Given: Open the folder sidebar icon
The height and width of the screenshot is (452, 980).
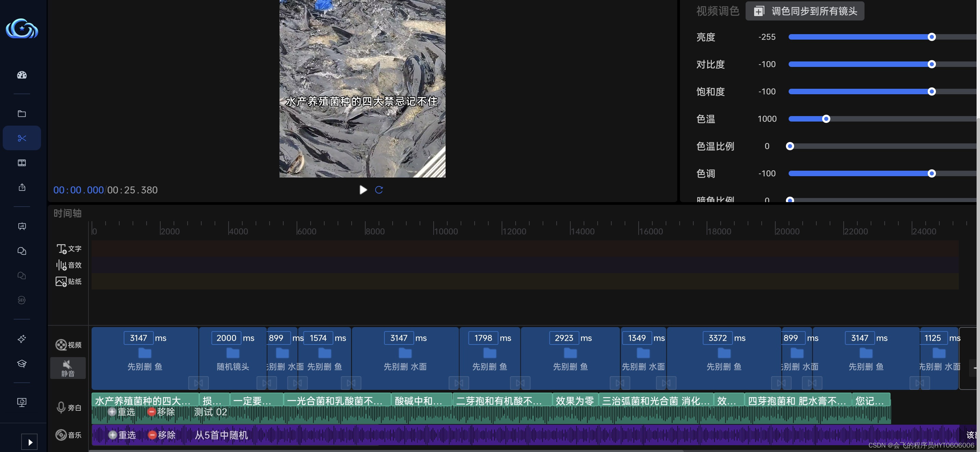Looking at the screenshot, I should pyautogui.click(x=22, y=114).
